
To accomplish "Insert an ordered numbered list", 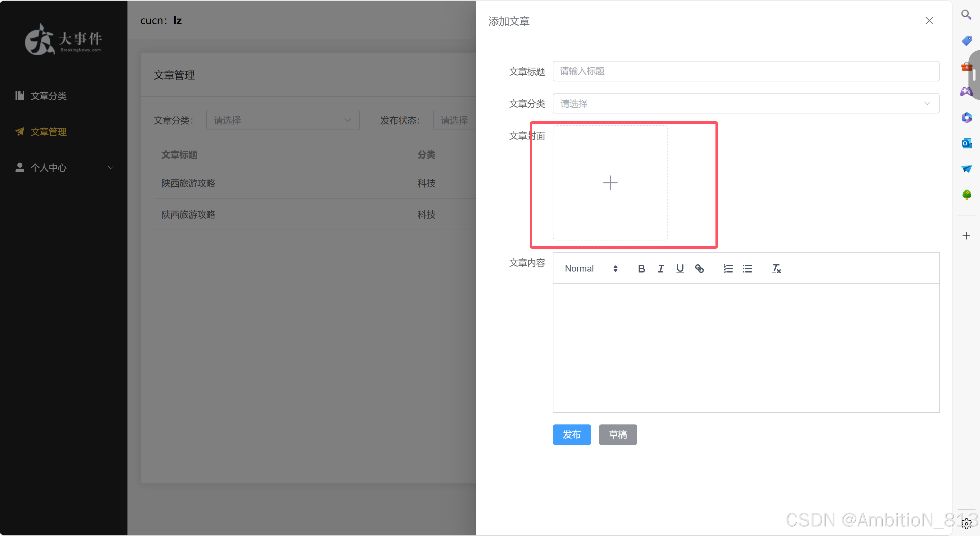I will 728,269.
